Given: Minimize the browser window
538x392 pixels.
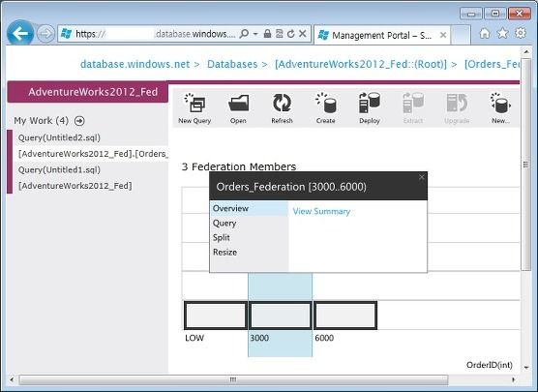Looking at the screenshot, I should (470, 14).
